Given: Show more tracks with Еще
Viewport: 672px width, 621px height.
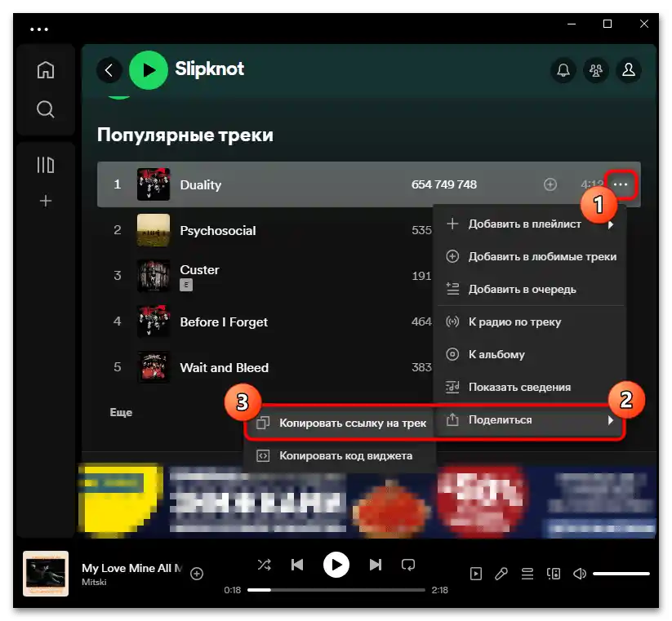Looking at the screenshot, I should (121, 412).
